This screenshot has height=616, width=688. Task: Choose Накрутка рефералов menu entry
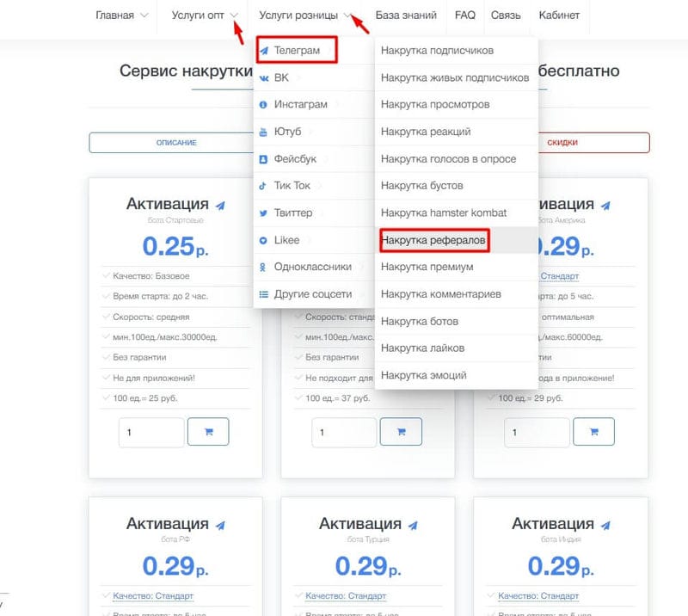(x=434, y=240)
